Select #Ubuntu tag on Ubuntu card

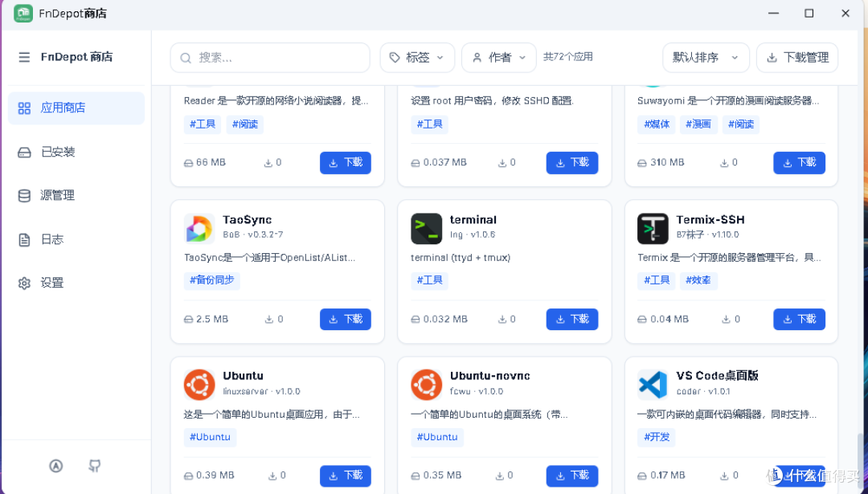(x=211, y=437)
